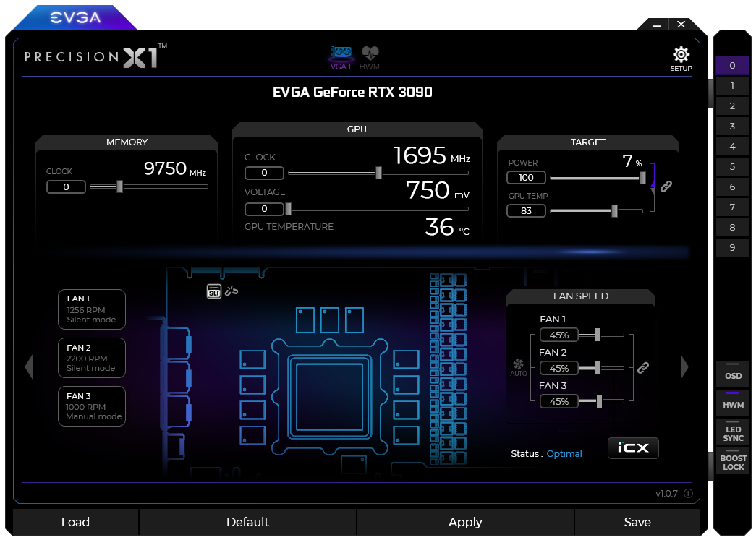Click the temperature priority arrow beside target link

(x=653, y=191)
